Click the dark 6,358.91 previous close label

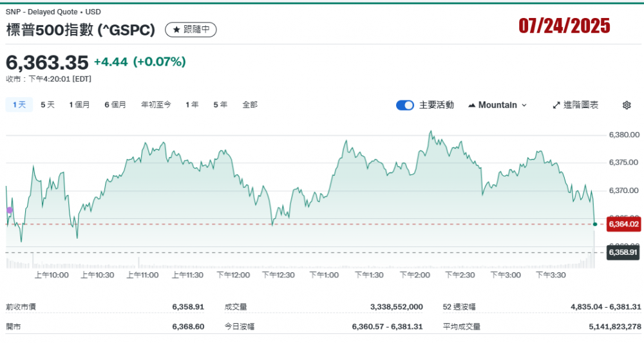click(x=624, y=253)
